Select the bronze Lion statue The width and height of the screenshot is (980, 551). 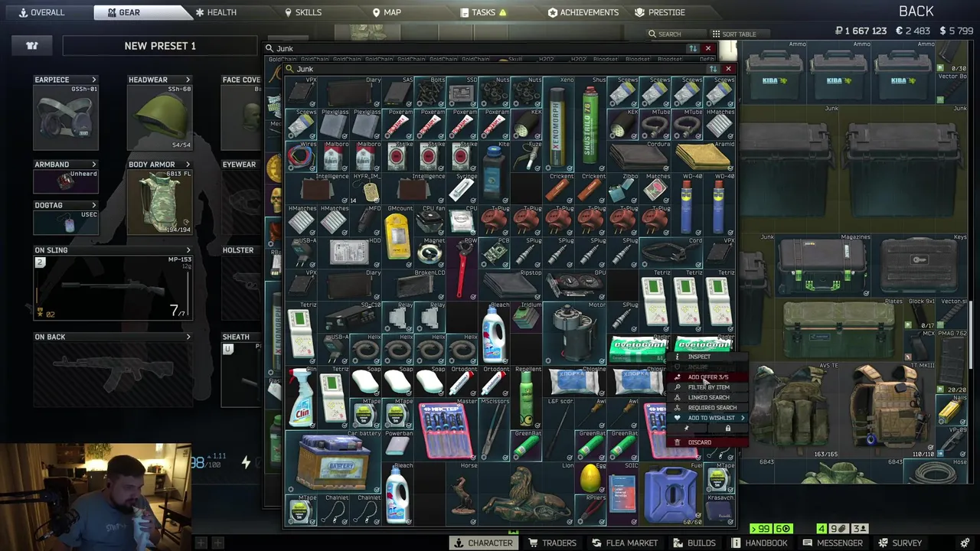click(x=526, y=494)
